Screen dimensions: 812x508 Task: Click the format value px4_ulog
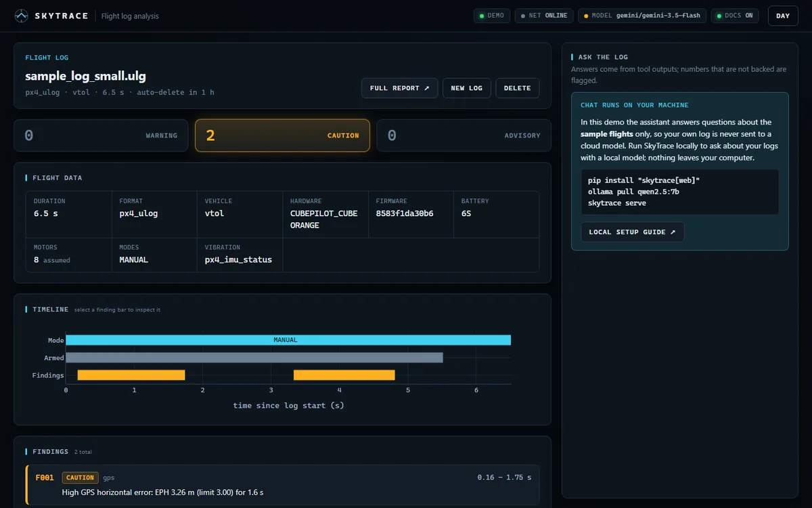click(139, 213)
